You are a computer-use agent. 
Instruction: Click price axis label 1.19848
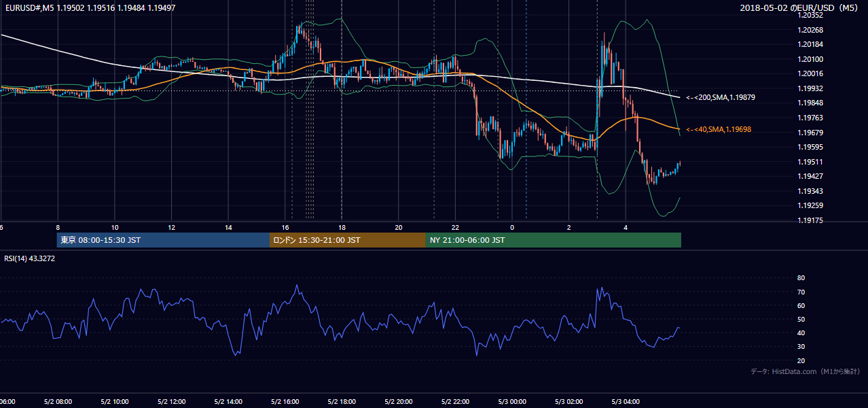[811, 103]
